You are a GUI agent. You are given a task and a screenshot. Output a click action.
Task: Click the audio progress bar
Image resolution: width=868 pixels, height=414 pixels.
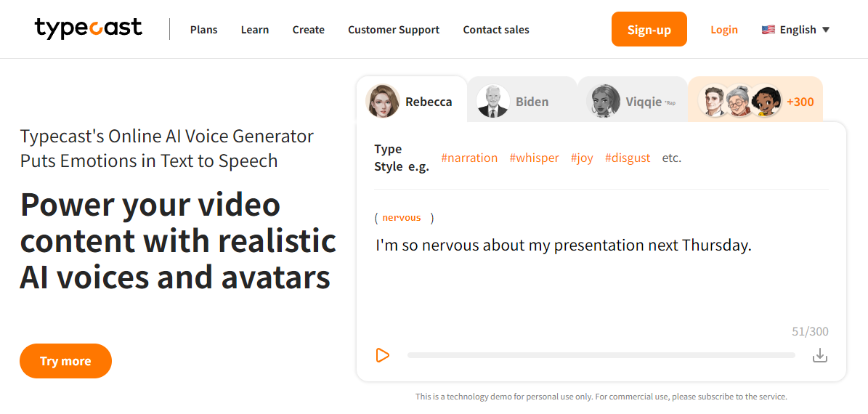[601, 355]
